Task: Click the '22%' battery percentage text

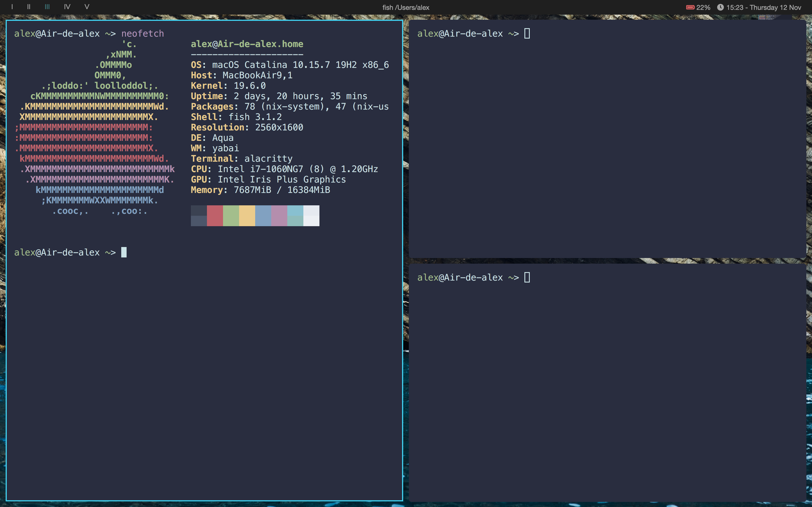Action: coord(703,7)
